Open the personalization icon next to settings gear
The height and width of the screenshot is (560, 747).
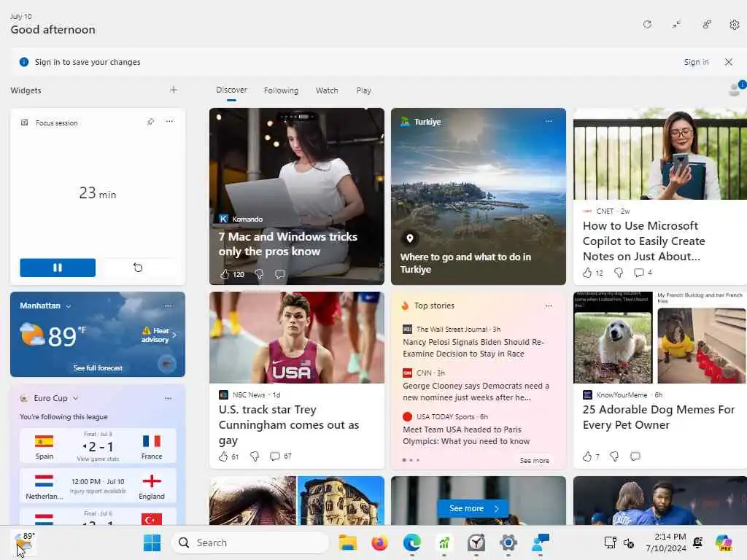(706, 24)
